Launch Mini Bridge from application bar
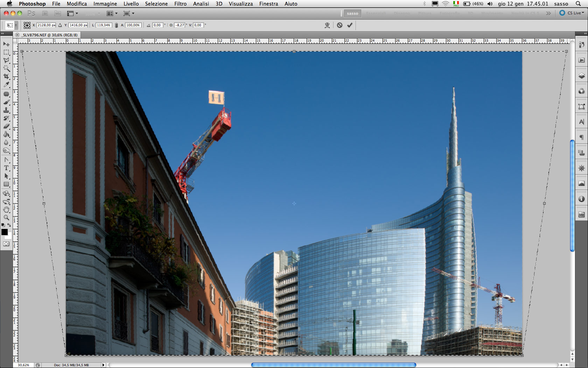The width and height of the screenshot is (588, 368). tap(58, 13)
